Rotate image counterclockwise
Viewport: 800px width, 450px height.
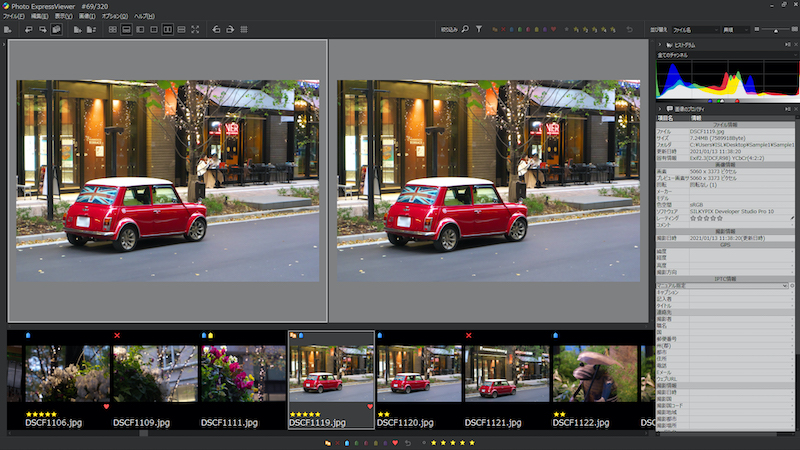216,30
